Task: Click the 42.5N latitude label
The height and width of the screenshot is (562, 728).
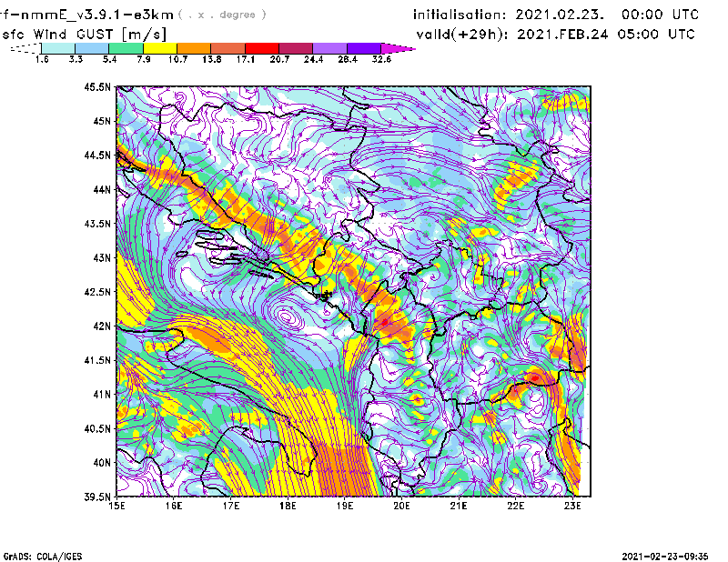Action: coord(97,292)
